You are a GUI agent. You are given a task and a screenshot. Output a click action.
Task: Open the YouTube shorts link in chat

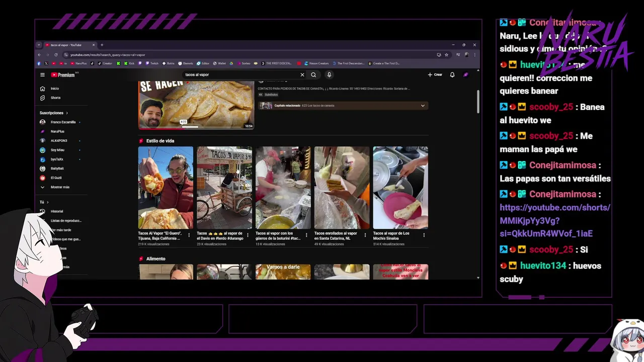(554, 220)
